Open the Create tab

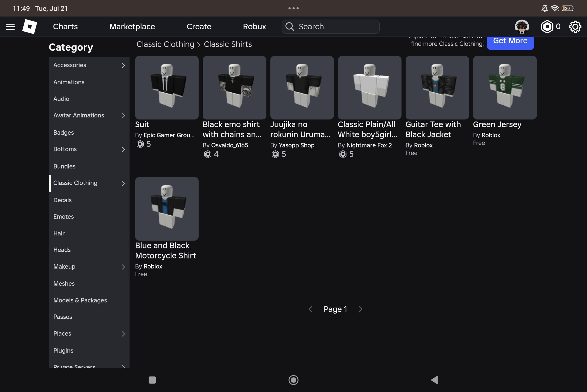(199, 27)
